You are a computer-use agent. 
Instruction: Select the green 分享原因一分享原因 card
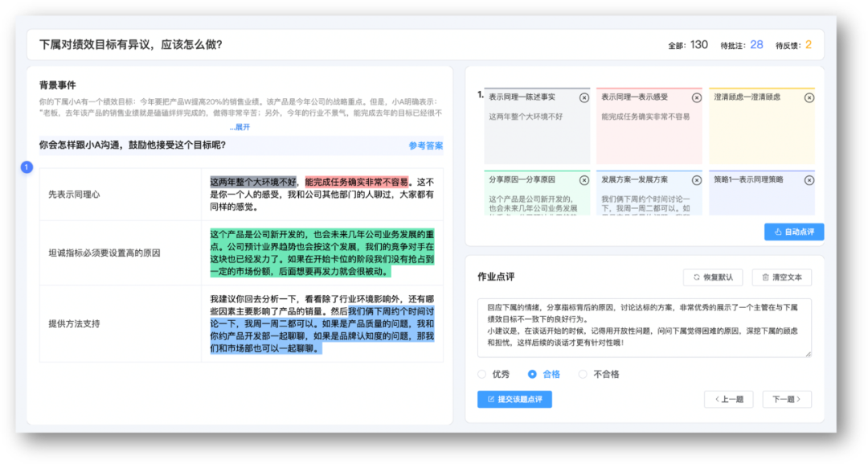537,193
